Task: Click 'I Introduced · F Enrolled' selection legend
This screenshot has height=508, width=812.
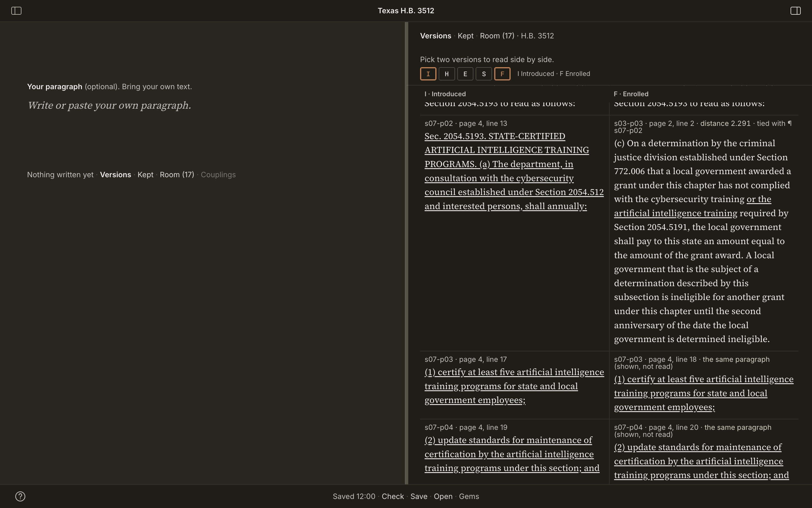Action: (x=554, y=74)
